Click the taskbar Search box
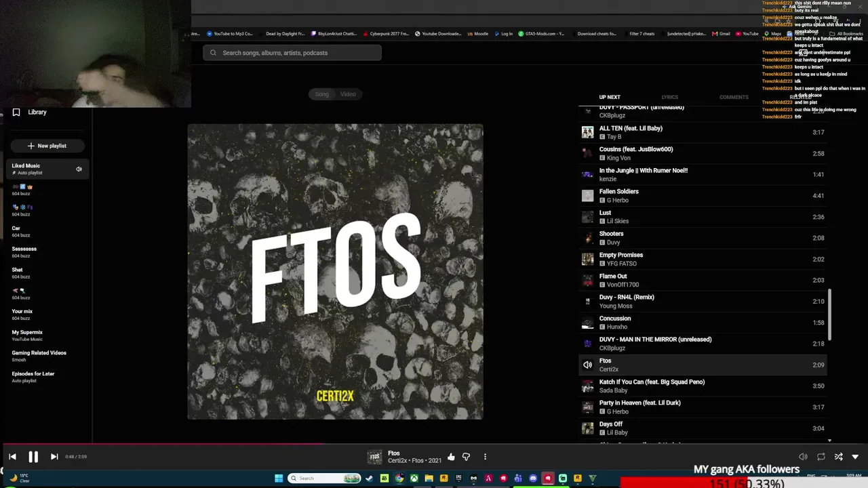868x488 pixels. click(x=323, y=479)
